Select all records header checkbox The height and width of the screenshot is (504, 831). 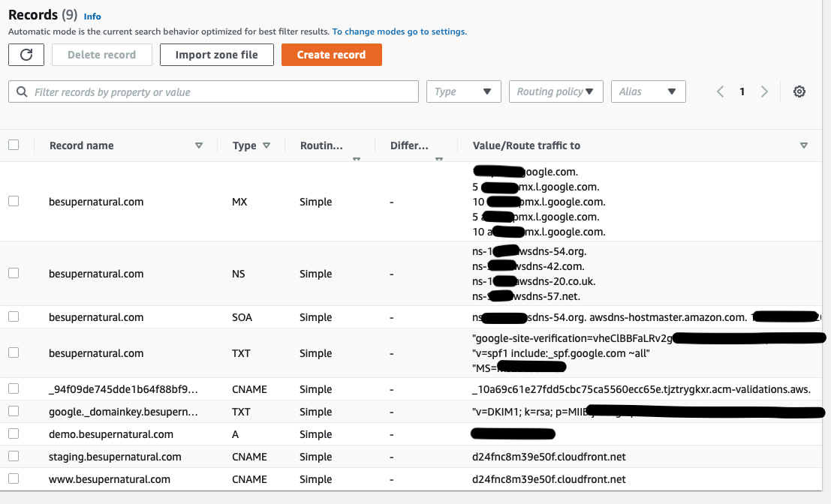tap(14, 145)
